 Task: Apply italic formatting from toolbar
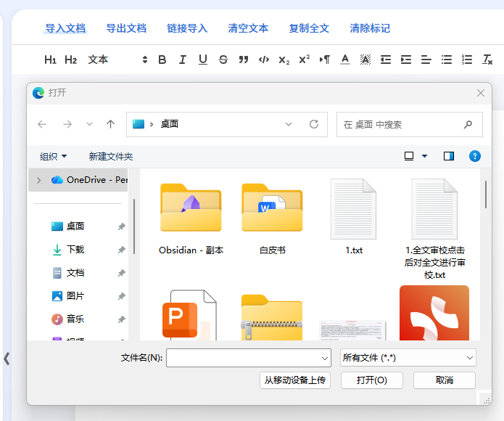point(183,60)
